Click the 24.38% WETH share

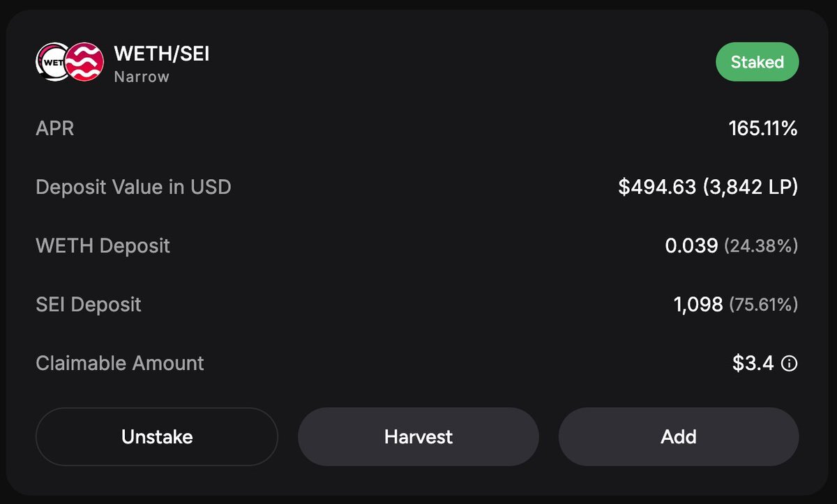(x=761, y=246)
